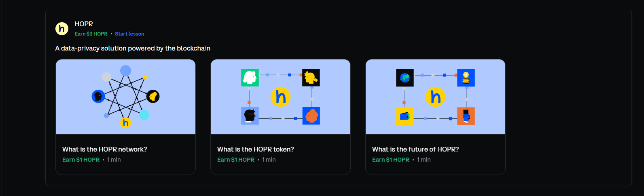Viewport: 644px width, 196px height.
Task: Click the coin stack icon in future card
Action: 466,78
